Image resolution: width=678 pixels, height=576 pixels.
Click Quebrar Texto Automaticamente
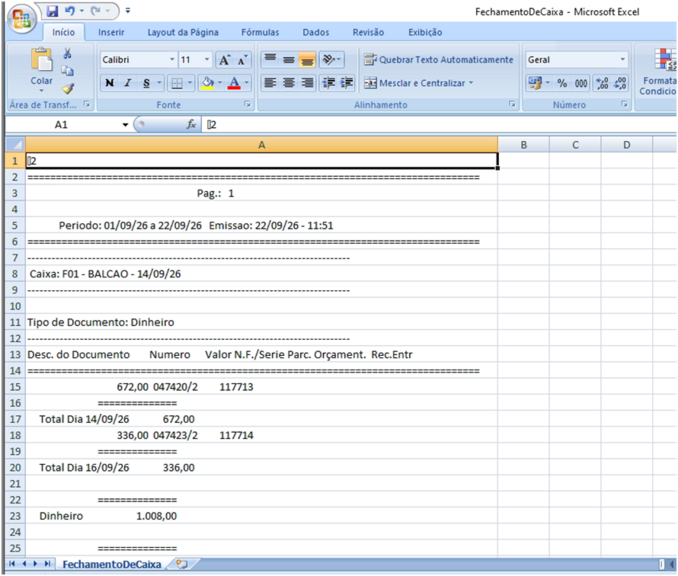(438, 60)
